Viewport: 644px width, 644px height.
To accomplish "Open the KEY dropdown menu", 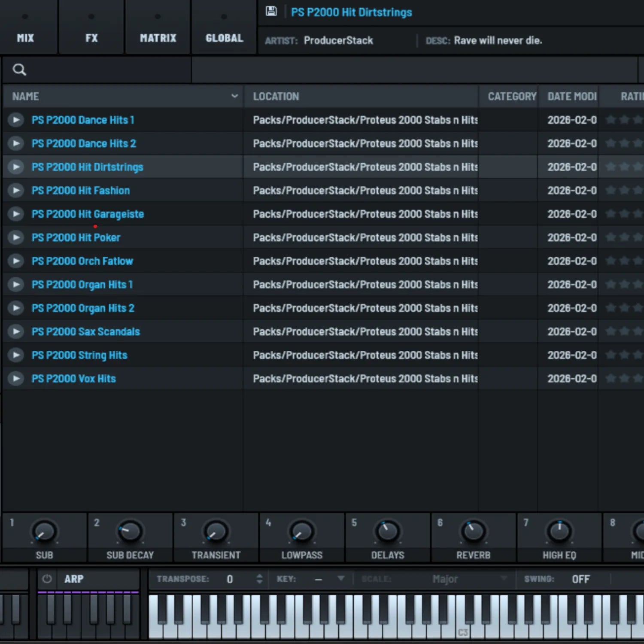I will point(340,579).
